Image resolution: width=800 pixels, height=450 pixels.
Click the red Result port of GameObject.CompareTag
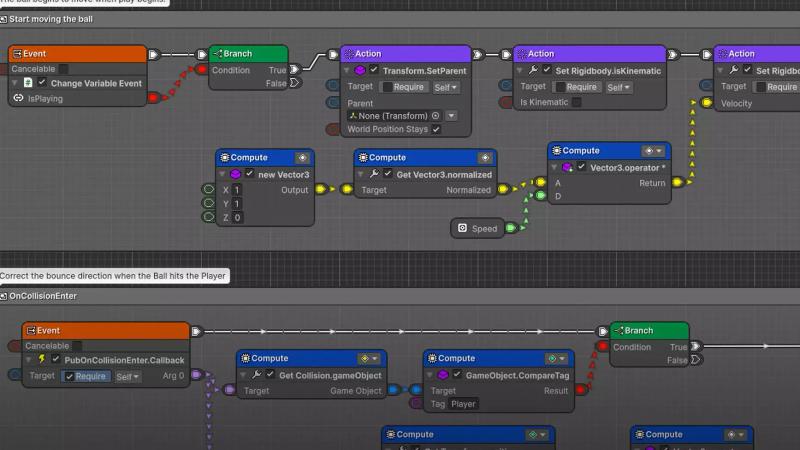[x=581, y=390]
